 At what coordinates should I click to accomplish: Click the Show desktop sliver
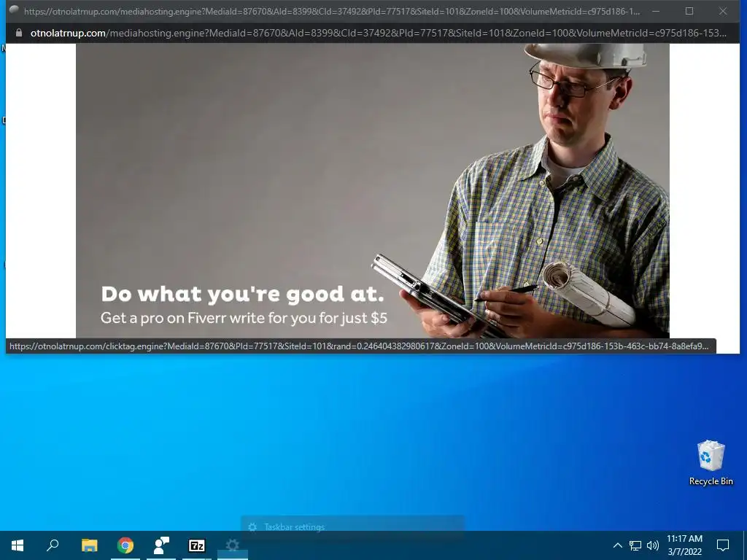click(745, 545)
